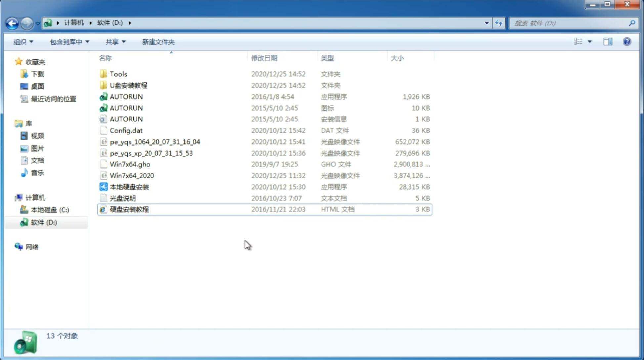Open Win7x64.gho Ghost file
This screenshot has width=644, height=360.
tap(130, 164)
